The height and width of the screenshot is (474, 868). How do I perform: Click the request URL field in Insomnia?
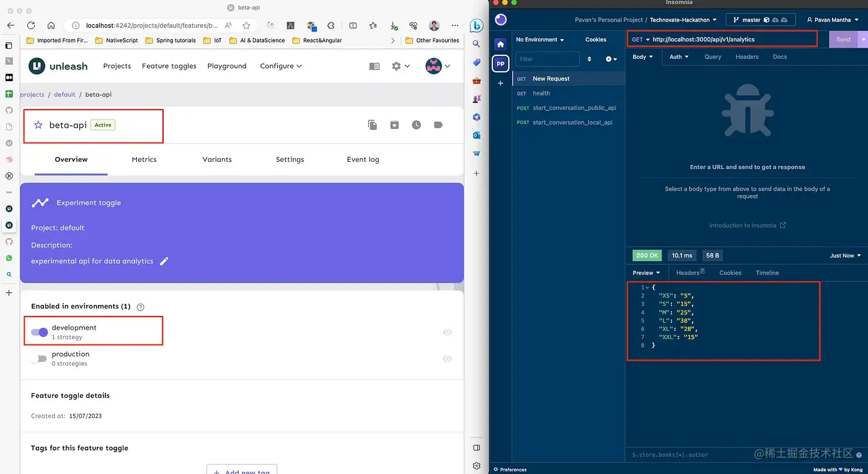734,39
